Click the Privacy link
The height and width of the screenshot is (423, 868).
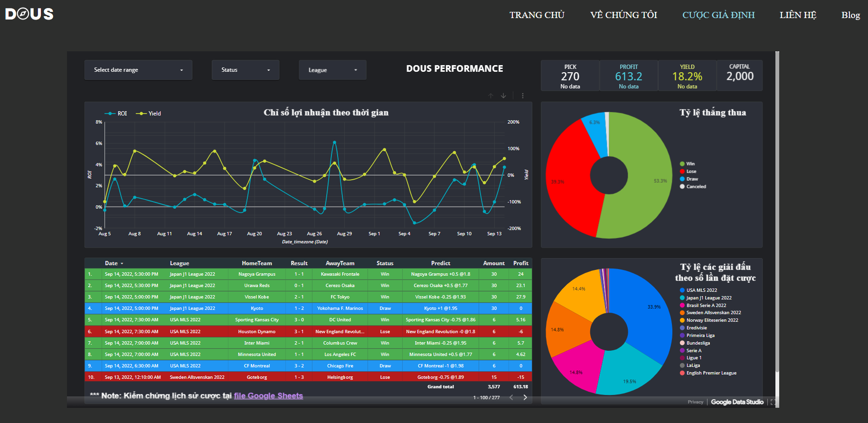[x=695, y=402]
